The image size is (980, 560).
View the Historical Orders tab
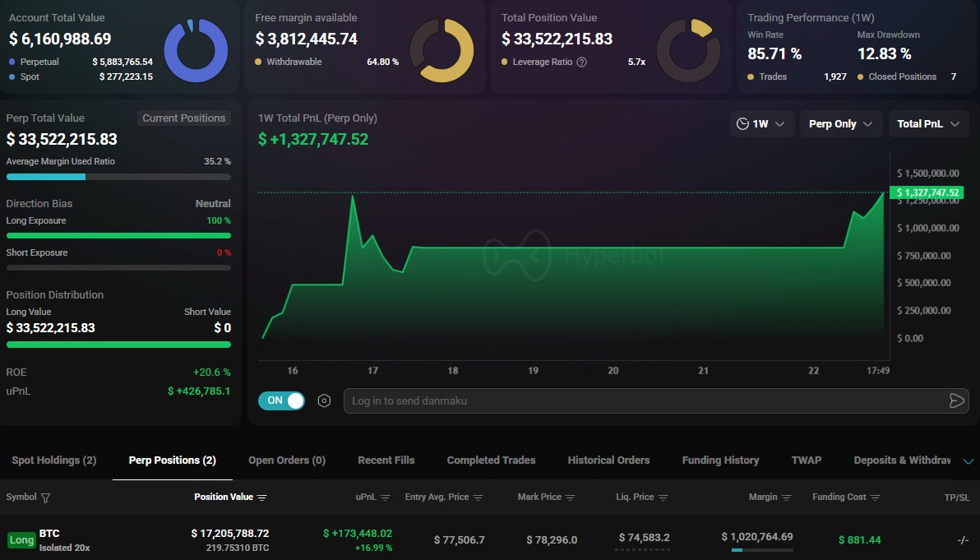608,460
